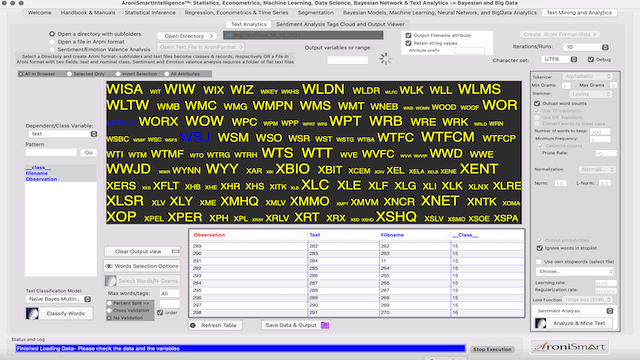
Task: Open the Sentiment Analysis Tags Cloud and Output Viewer tab
Action: click(340, 24)
